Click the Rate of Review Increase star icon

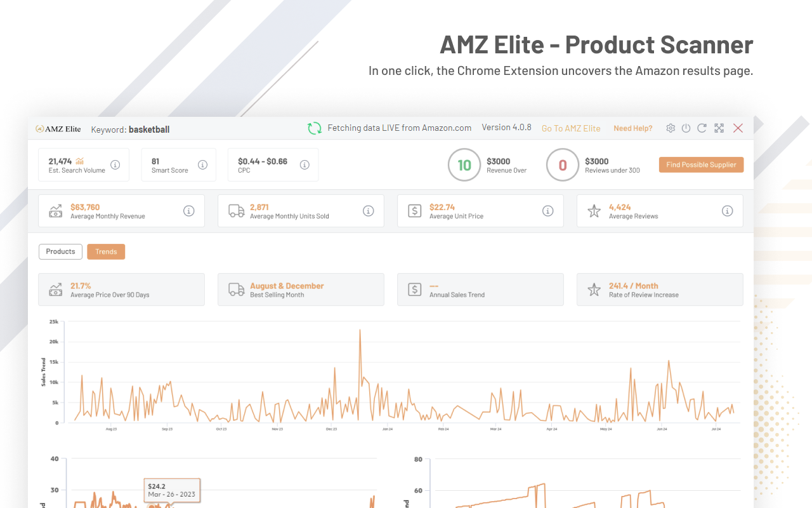click(x=594, y=290)
